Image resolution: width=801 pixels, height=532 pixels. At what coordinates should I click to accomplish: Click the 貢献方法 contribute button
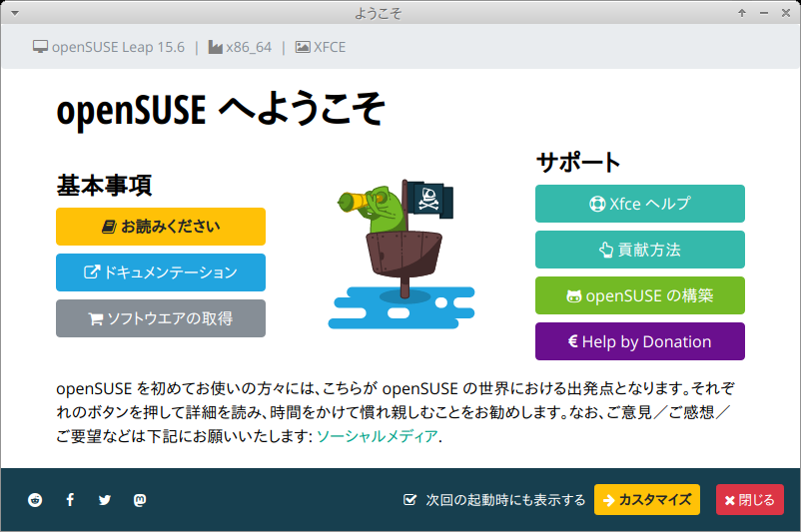tap(639, 250)
